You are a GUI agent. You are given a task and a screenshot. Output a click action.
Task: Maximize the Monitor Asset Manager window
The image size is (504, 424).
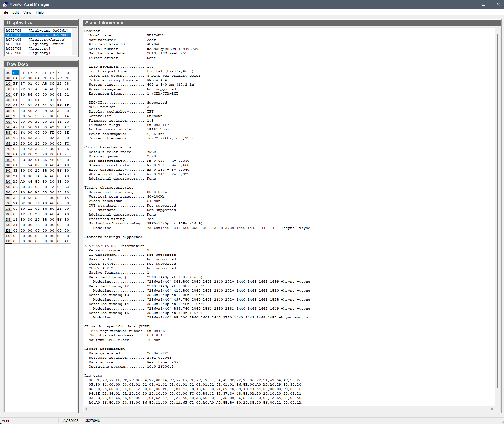pos(484,4)
